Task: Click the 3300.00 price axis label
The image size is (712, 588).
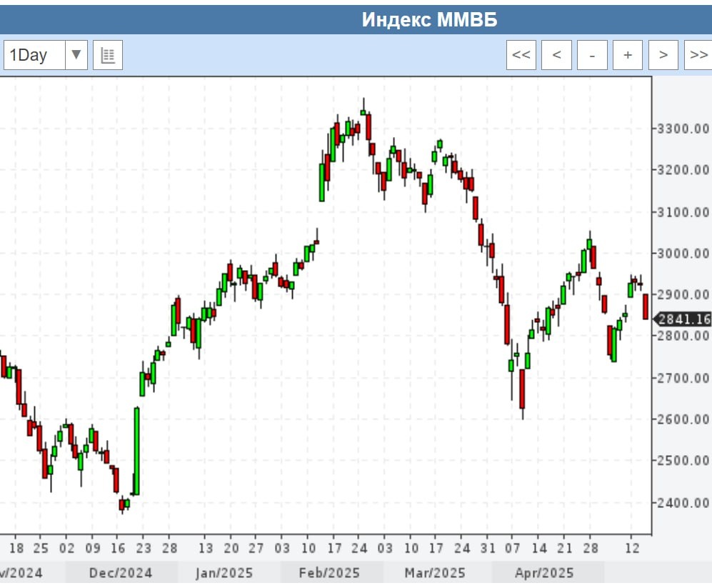Action: [x=683, y=129]
